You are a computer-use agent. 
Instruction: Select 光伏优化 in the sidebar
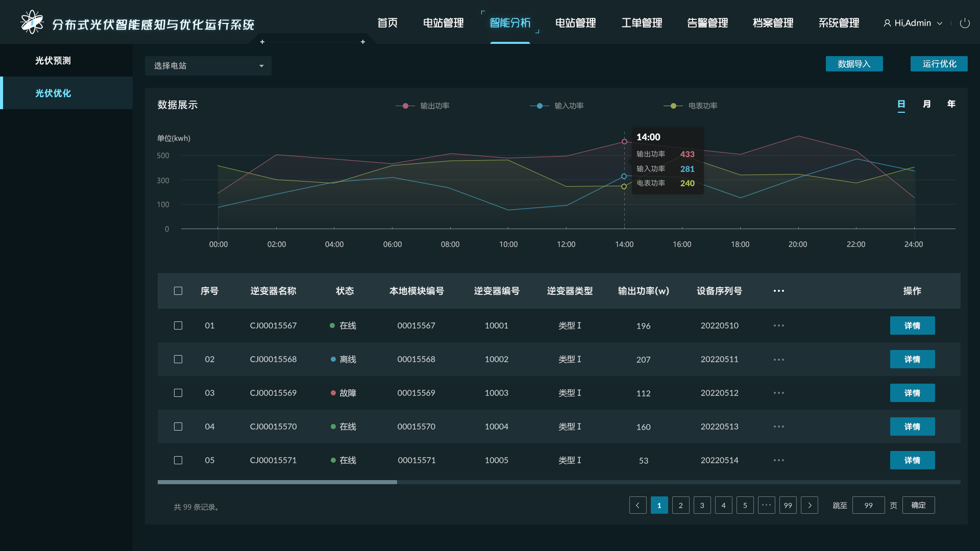(x=66, y=93)
